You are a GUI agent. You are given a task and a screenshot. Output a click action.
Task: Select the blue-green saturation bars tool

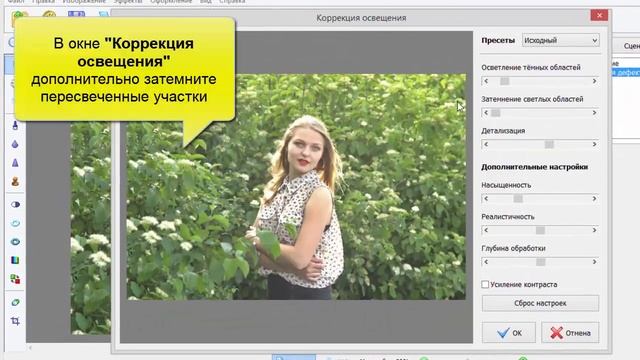click(x=15, y=260)
